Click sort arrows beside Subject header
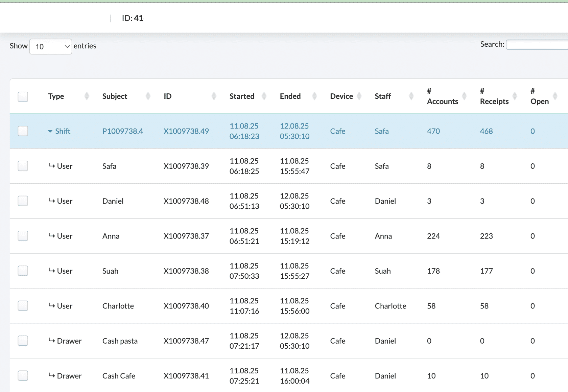 click(x=148, y=96)
